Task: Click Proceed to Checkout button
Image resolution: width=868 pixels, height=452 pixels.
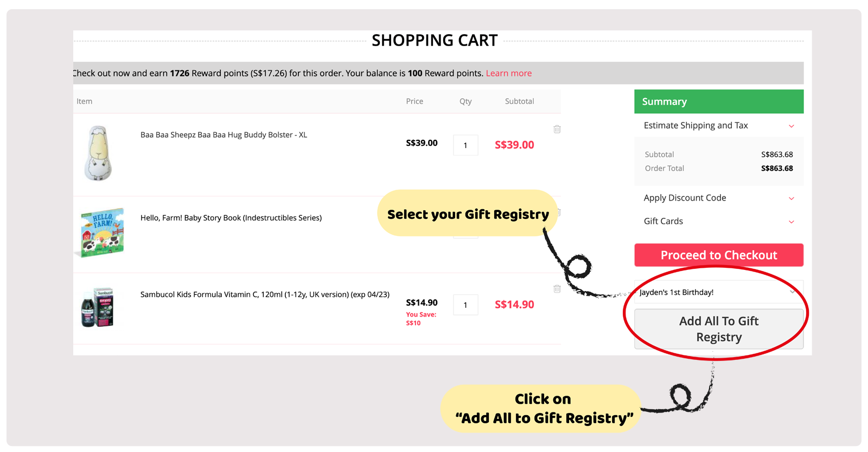Action: (x=719, y=255)
